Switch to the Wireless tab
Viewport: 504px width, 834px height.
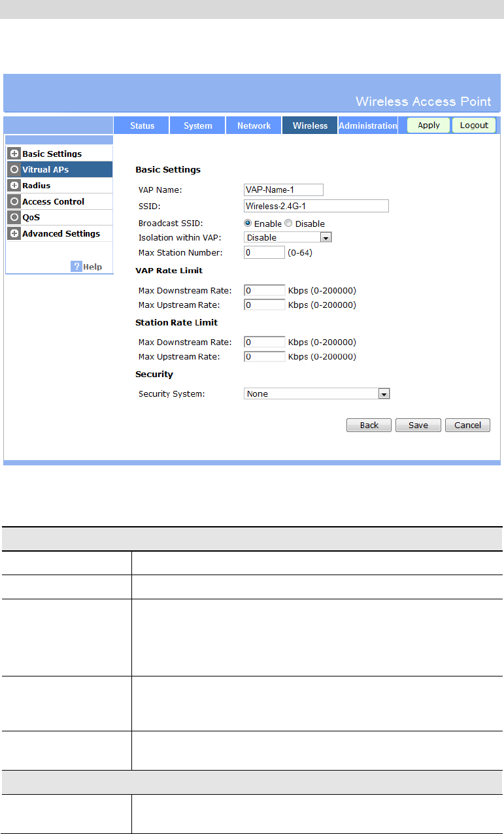click(x=310, y=125)
